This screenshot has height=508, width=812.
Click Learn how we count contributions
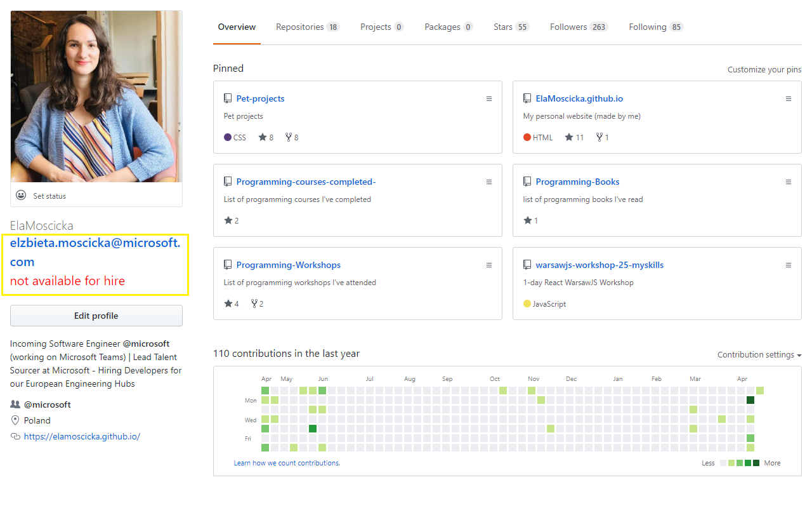pos(287,463)
